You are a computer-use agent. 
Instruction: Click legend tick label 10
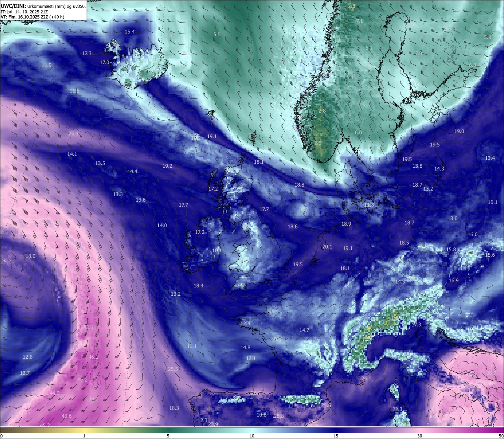click(x=252, y=436)
